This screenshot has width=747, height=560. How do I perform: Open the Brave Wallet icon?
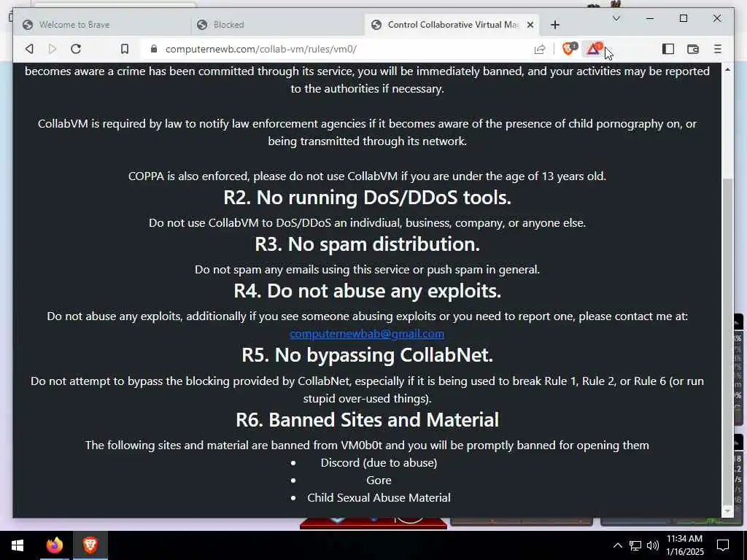[693, 49]
